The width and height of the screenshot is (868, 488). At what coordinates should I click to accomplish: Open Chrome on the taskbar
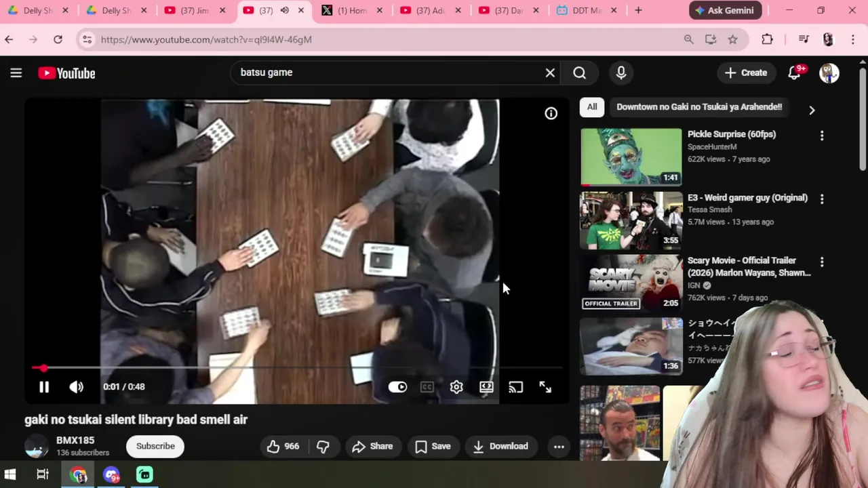pos(78,474)
